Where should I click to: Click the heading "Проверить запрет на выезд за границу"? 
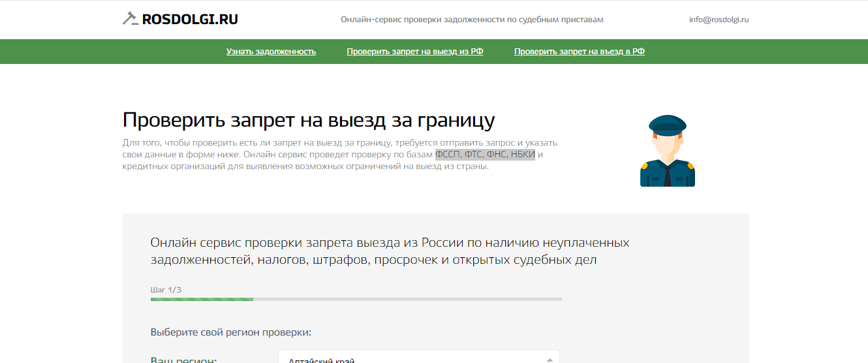coord(308,121)
